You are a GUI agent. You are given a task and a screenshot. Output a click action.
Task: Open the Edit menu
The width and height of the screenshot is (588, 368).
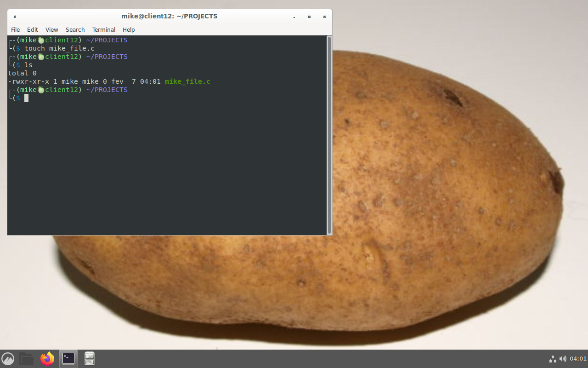(x=32, y=29)
